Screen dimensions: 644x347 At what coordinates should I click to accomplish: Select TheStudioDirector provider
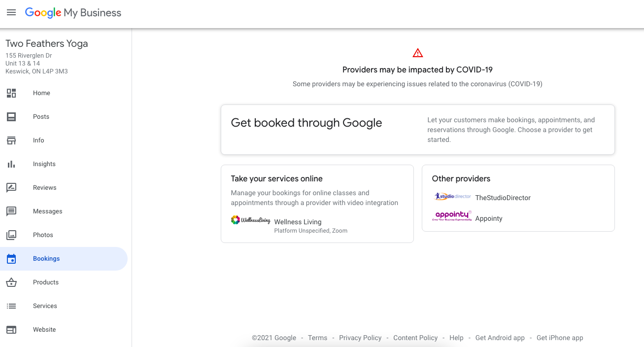(x=503, y=198)
